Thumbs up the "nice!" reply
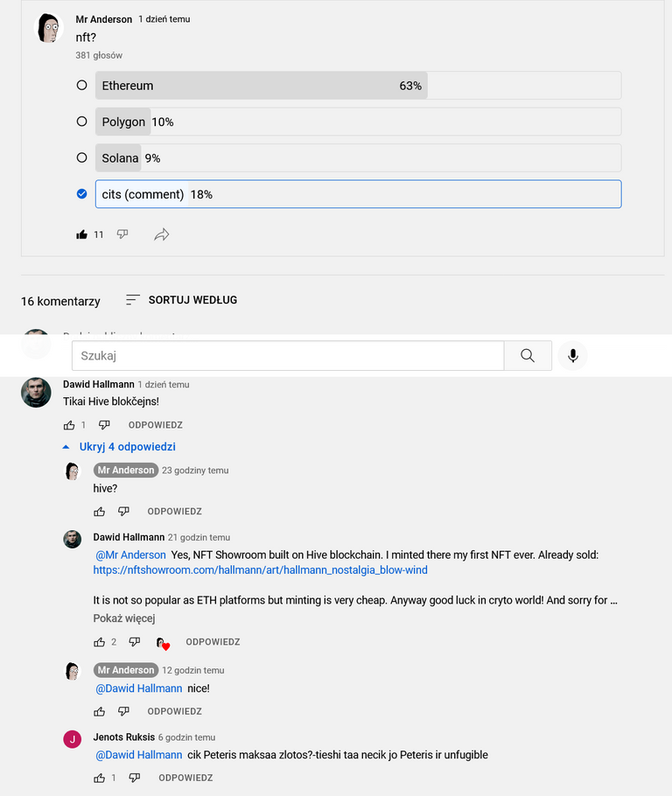 point(100,711)
